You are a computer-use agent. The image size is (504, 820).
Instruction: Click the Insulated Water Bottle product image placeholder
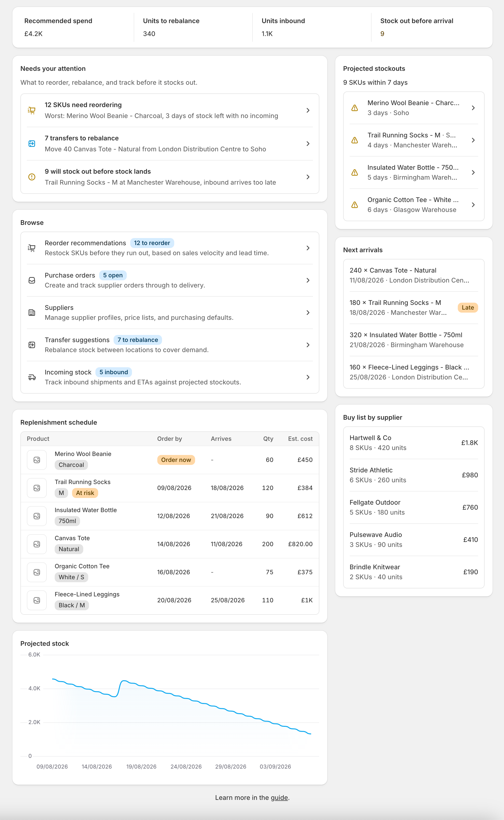(37, 516)
